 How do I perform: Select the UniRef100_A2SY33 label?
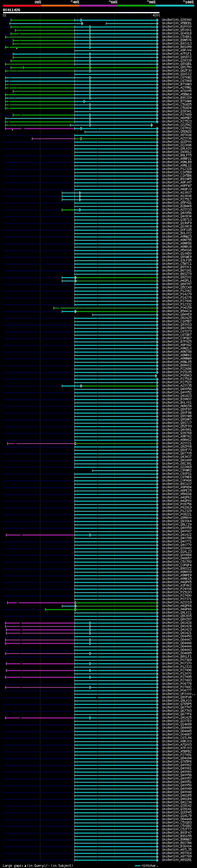click(177, 210)
